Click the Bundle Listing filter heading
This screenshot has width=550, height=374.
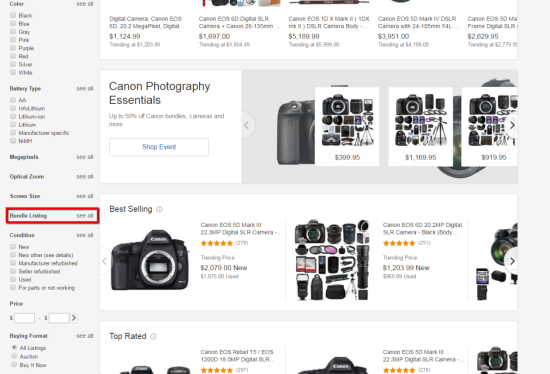pyautogui.click(x=28, y=215)
